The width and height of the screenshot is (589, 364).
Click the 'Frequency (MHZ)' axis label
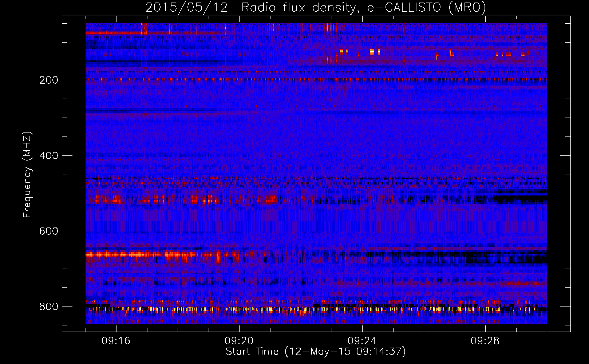pos(27,175)
